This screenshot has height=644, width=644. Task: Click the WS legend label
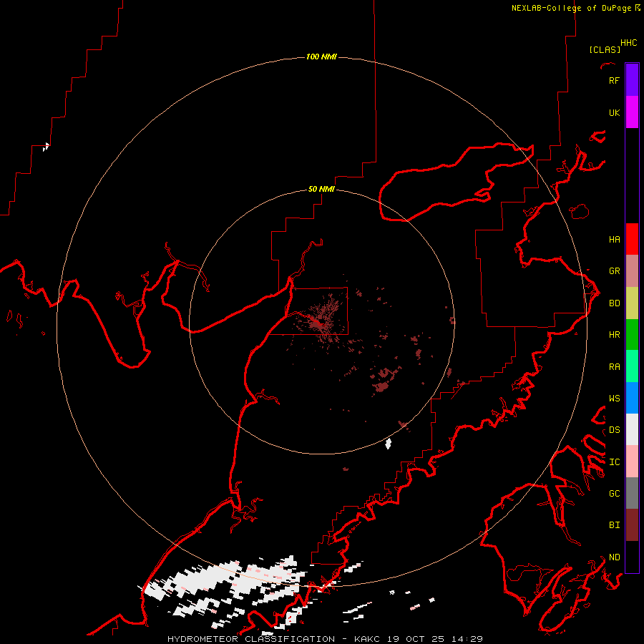point(614,399)
